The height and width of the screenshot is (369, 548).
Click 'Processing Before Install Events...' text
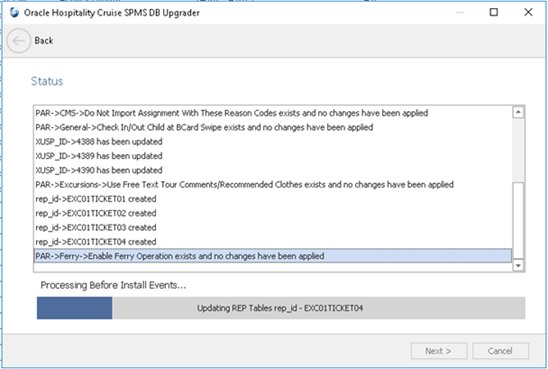113,285
